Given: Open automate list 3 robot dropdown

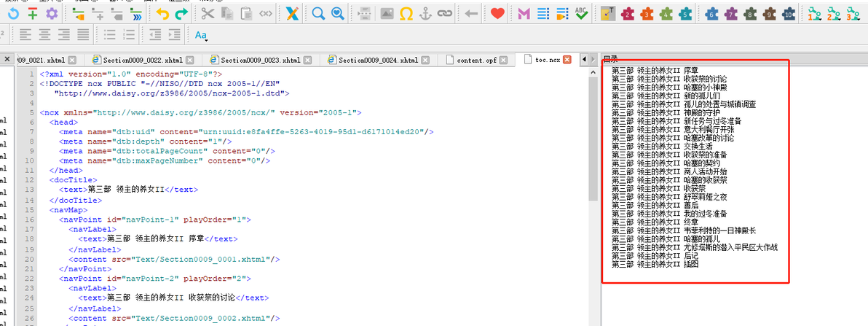Looking at the screenshot, I should pos(853,15).
